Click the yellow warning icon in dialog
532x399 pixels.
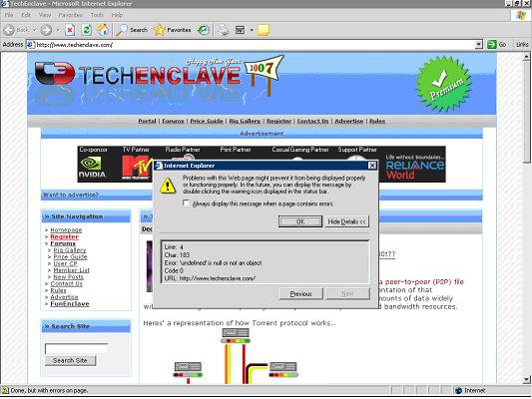click(168, 186)
